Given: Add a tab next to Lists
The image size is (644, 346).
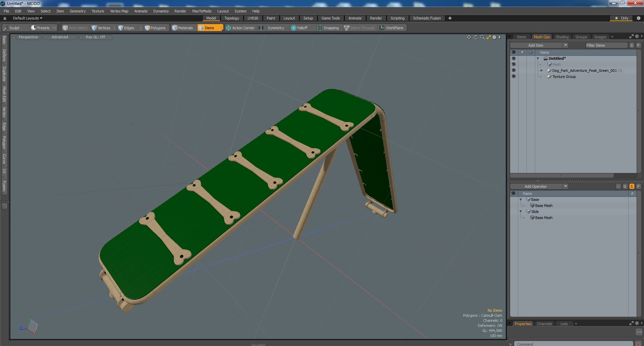Looking at the screenshot, I should pyautogui.click(x=576, y=324).
